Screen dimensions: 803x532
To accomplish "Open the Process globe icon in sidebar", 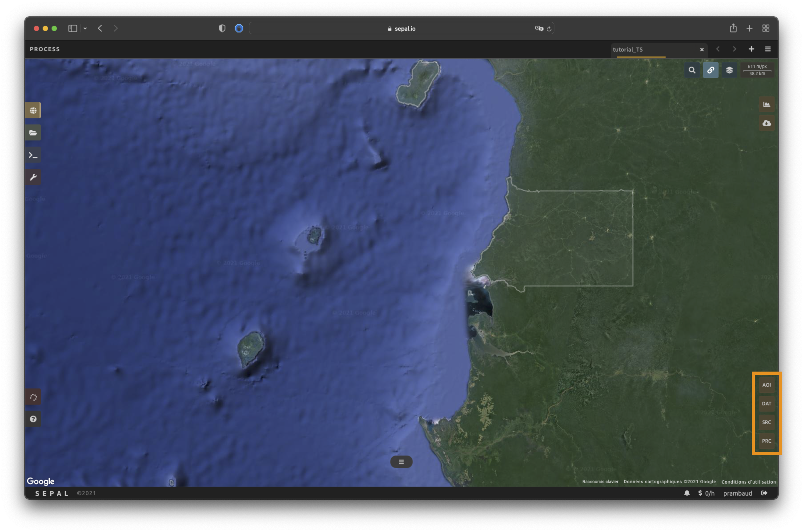I will pos(33,110).
